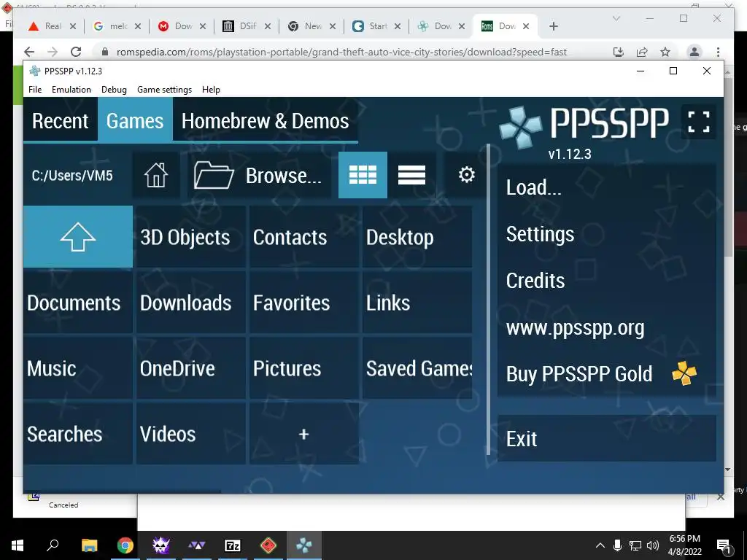The width and height of the screenshot is (747, 560).
Task: Click the Home directory icon in PPSSPP
Action: coord(156,175)
